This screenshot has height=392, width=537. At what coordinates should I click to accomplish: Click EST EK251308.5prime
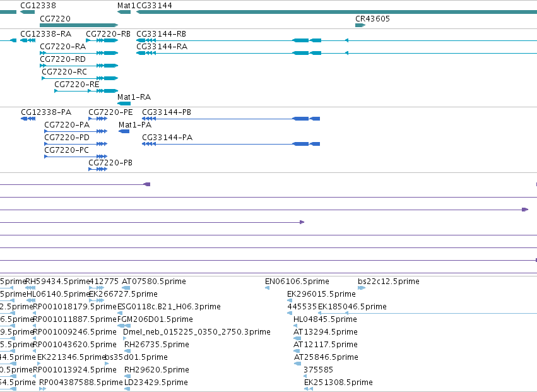(309, 389)
